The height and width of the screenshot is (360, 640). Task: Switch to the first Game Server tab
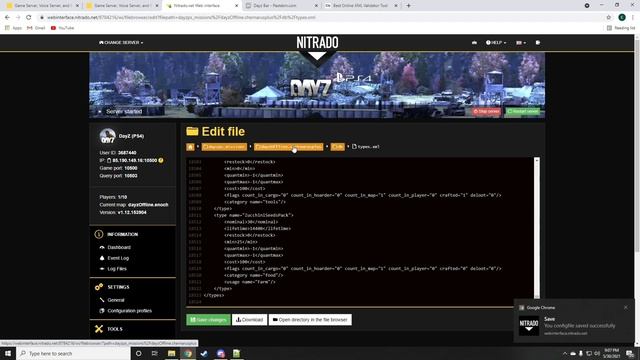42,6
